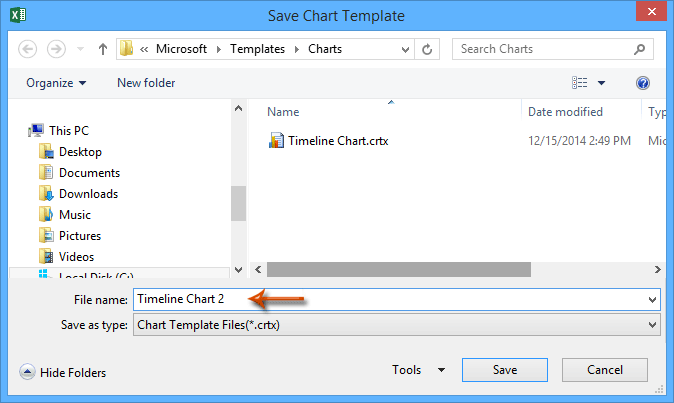Open the Help question mark icon
674x403 pixels.
(643, 83)
